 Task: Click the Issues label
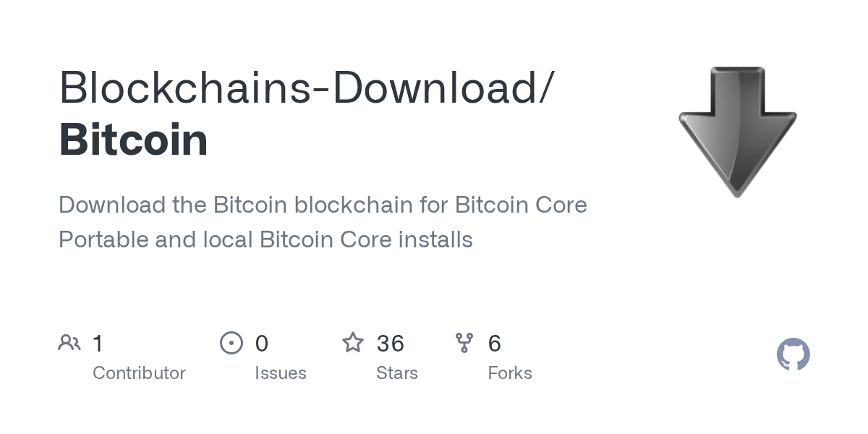click(281, 373)
